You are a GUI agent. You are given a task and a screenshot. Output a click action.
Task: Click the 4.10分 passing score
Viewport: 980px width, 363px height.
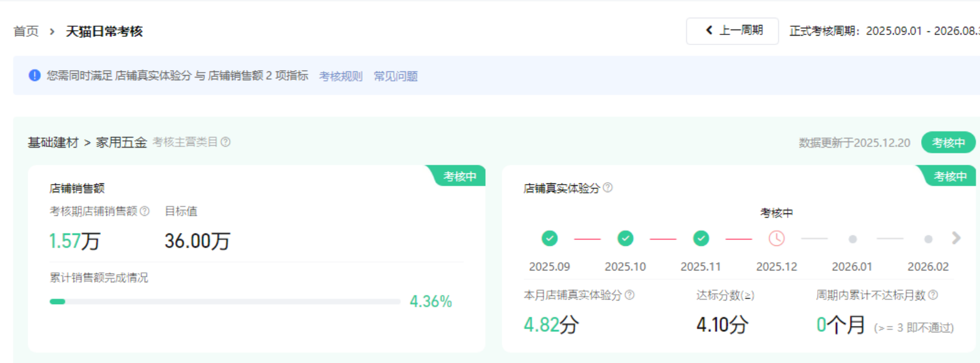click(x=723, y=324)
